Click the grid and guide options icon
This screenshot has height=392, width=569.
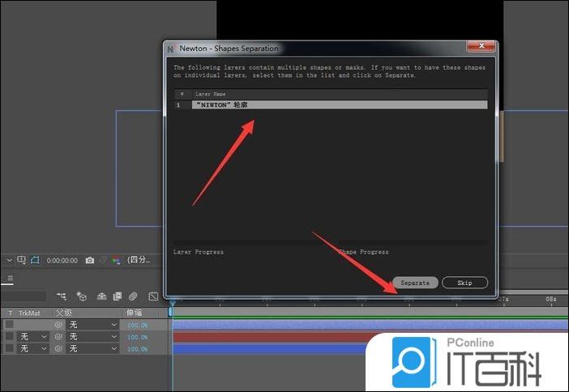[x=21, y=260]
